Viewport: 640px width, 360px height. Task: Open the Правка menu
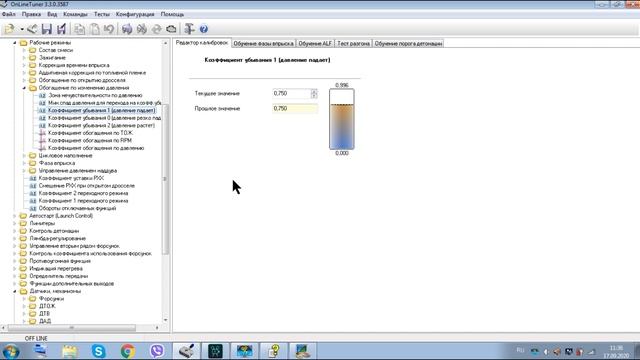(31, 14)
